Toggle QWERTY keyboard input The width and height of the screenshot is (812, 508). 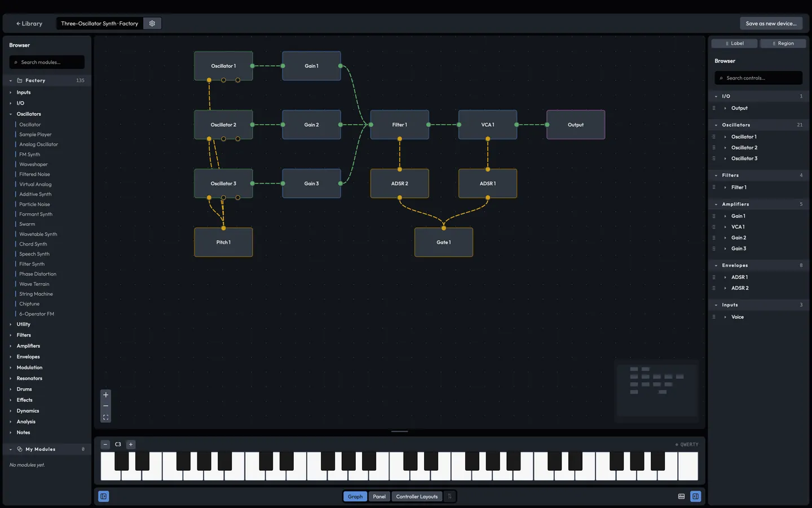pyautogui.click(x=687, y=445)
